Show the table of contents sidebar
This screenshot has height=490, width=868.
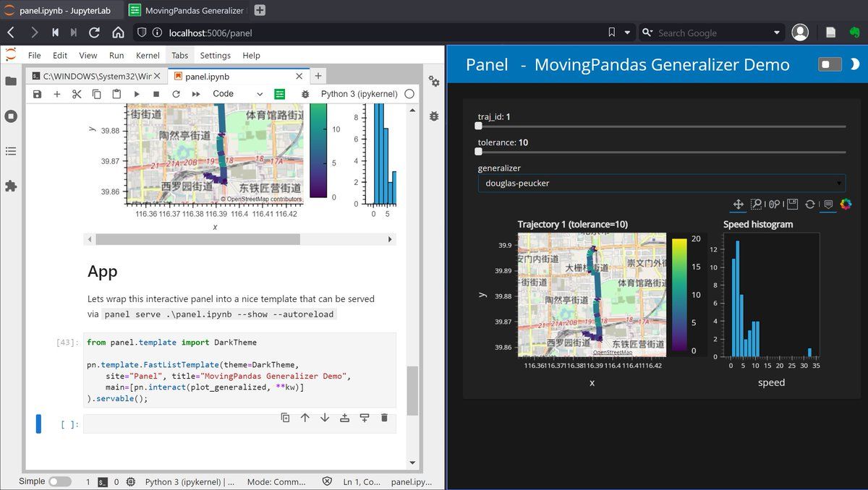(11, 151)
